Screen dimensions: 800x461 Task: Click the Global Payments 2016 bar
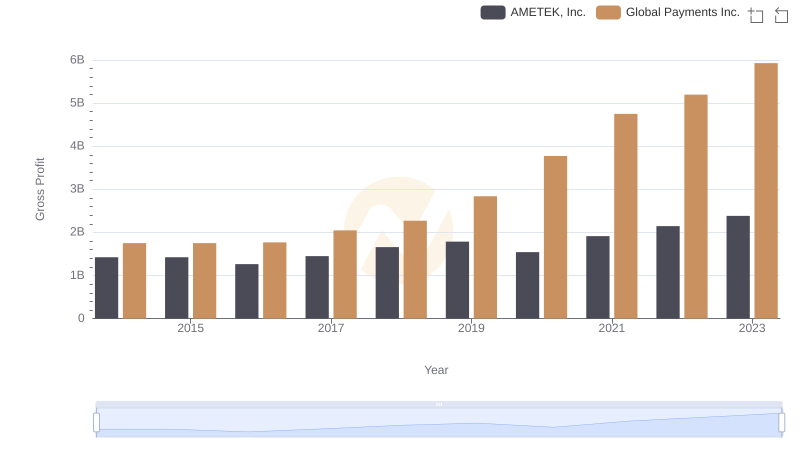pyautogui.click(x=275, y=280)
